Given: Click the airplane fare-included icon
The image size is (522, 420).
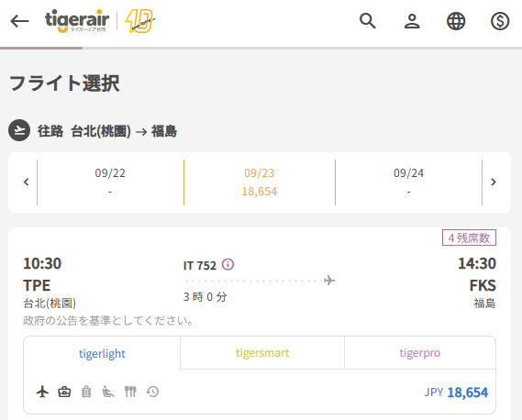Looking at the screenshot, I should (x=42, y=392).
